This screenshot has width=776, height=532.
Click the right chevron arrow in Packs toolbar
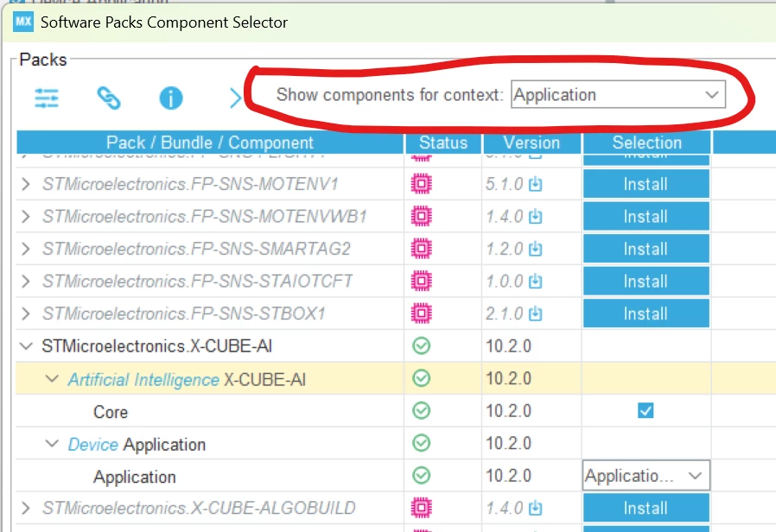click(235, 98)
